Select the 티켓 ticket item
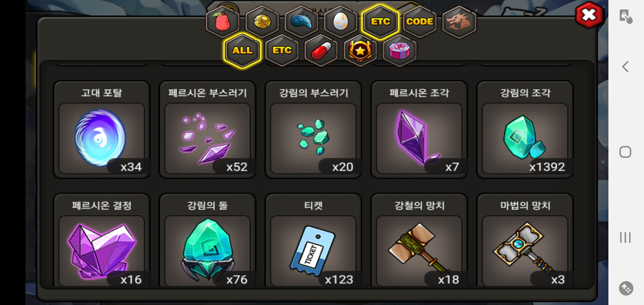The image size is (644, 305). pyautogui.click(x=313, y=240)
